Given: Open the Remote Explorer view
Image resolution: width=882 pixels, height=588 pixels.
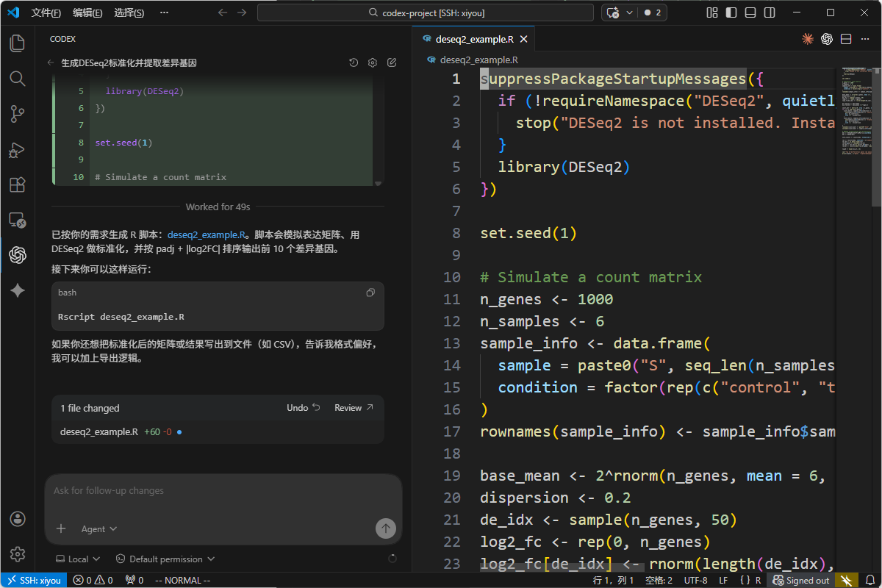Looking at the screenshot, I should pyautogui.click(x=18, y=220).
